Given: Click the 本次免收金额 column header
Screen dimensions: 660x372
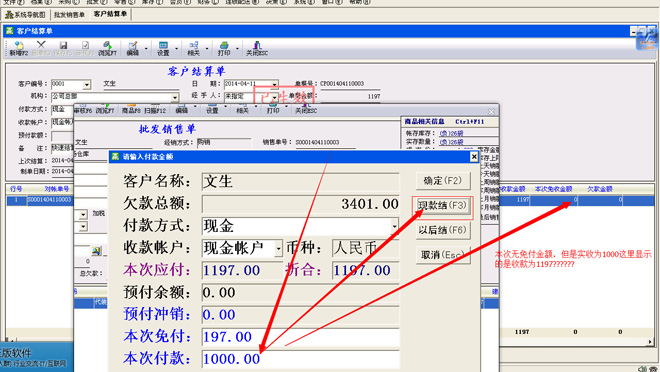Looking at the screenshot, I should coord(553,189).
